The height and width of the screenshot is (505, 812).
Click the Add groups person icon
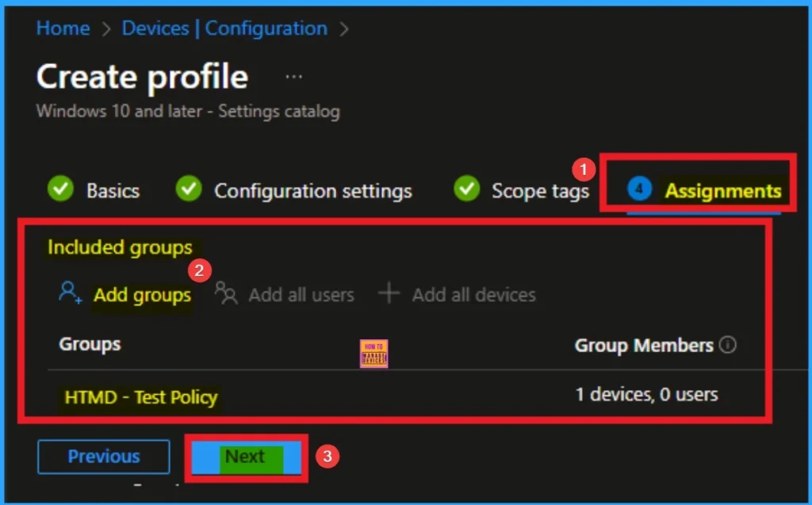point(71,293)
